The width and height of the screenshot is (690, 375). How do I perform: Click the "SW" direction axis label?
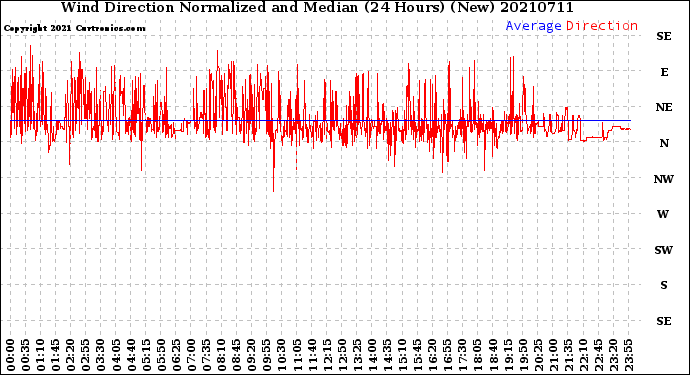[x=664, y=250]
